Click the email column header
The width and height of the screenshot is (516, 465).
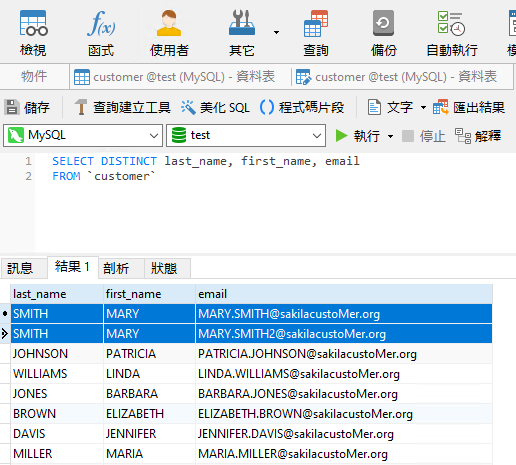344,294
